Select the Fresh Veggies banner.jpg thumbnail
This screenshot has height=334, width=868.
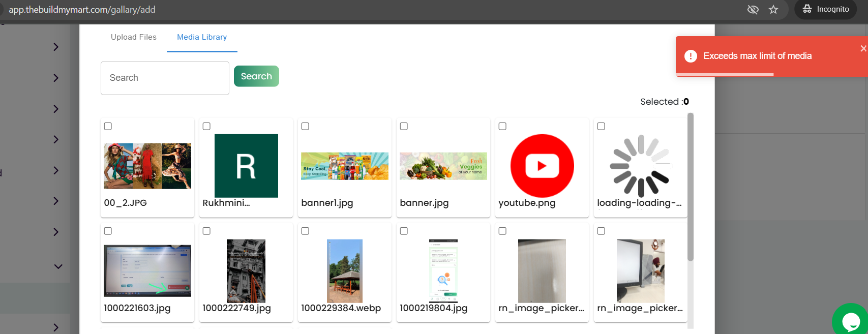pyautogui.click(x=443, y=166)
